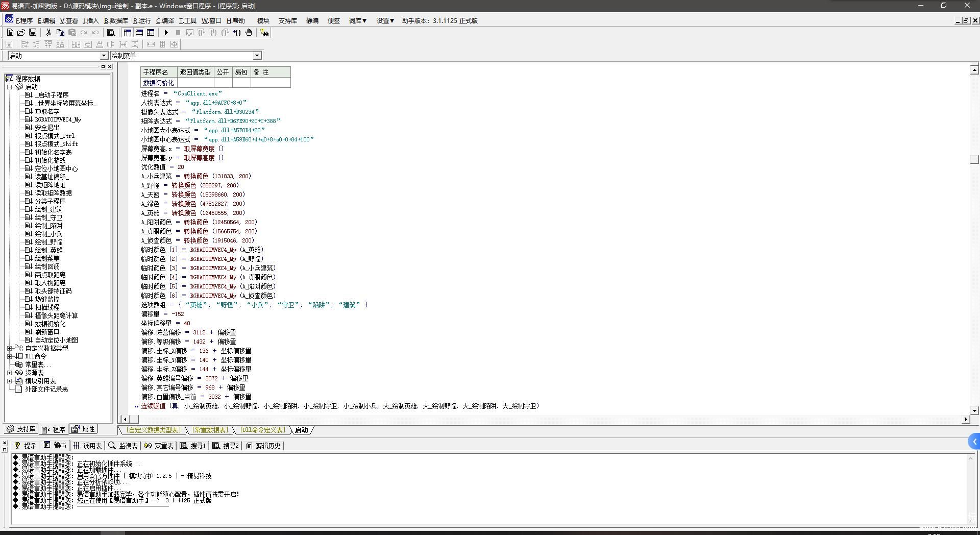Toggle the second window layout icon
Viewport: 980px width, 535px height.
[139, 32]
